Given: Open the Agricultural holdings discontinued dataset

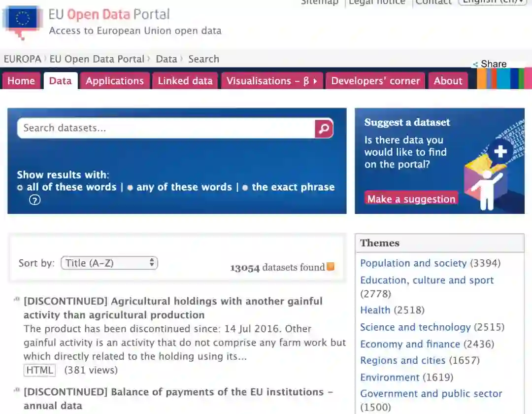Looking at the screenshot, I should pos(173,308).
